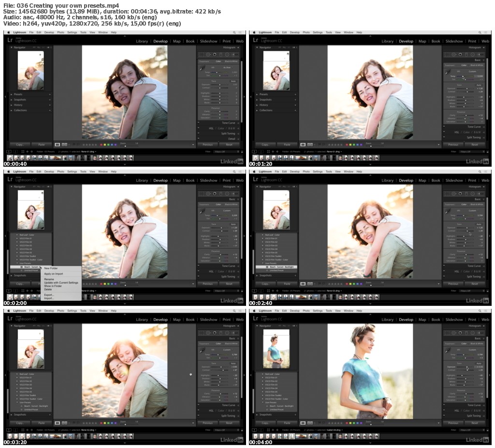The width and height of the screenshot is (495, 448).
Task: In the 00:00:40 frame, click the Collections plus icon
Action: point(50,111)
